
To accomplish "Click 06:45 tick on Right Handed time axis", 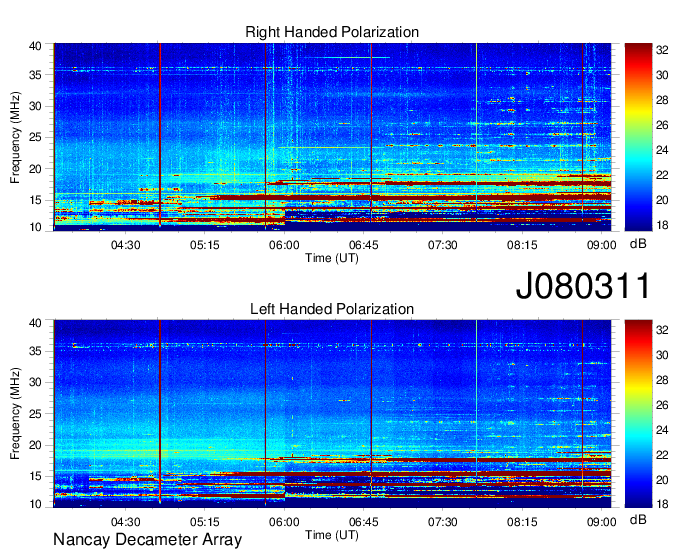I will click(363, 245).
